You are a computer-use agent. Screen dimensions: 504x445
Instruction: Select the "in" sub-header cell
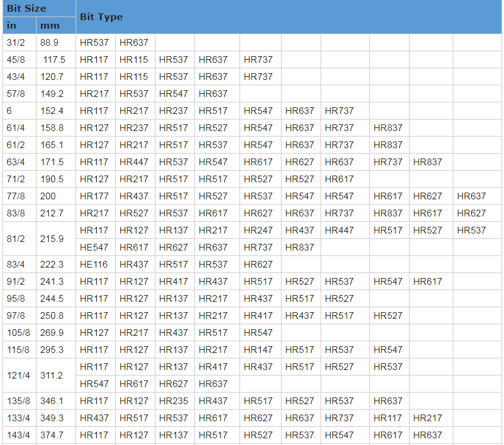coord(12,26)
